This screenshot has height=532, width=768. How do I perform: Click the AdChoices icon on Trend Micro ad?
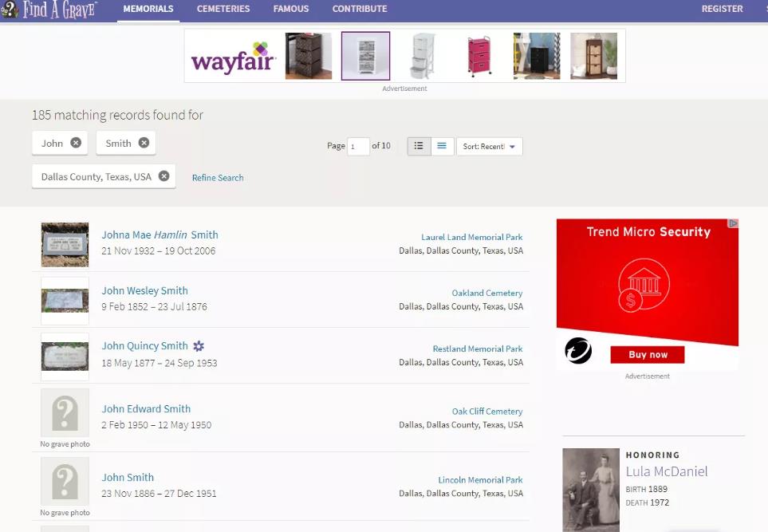coord(734,224)
